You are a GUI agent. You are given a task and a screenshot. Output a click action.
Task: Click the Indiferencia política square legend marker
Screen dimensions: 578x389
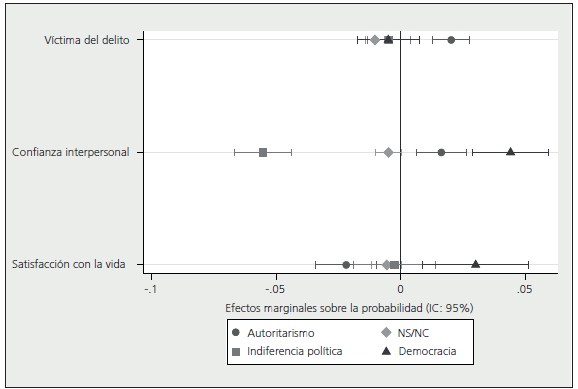pos(236,351)
